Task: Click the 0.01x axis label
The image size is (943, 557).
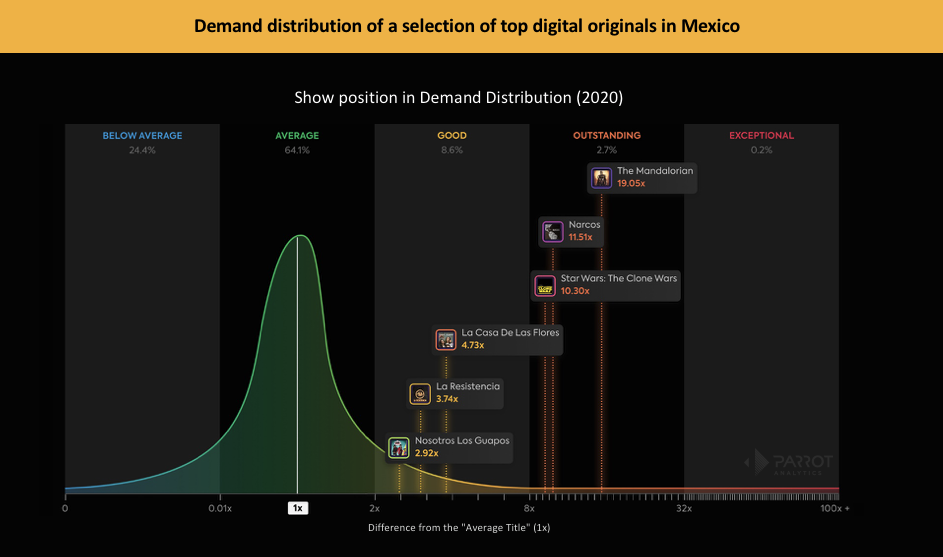Action: [220, 509]
